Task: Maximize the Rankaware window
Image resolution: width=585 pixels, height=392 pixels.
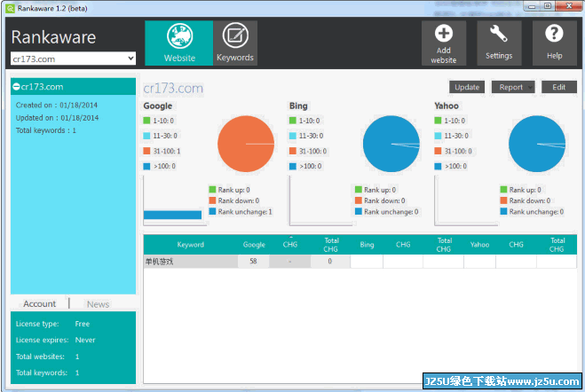Action: pyautogui.click(x=548, y=6)
